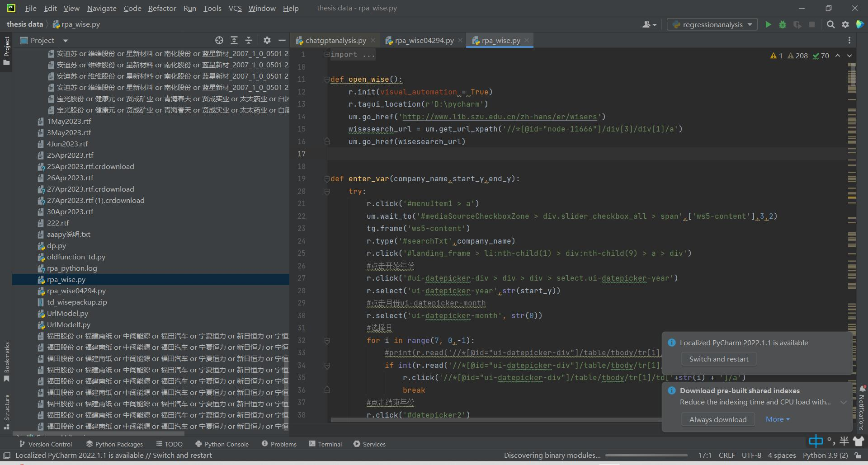
Task: Switch to the rpa_wise04294.py tab
Action: (424, 40)
